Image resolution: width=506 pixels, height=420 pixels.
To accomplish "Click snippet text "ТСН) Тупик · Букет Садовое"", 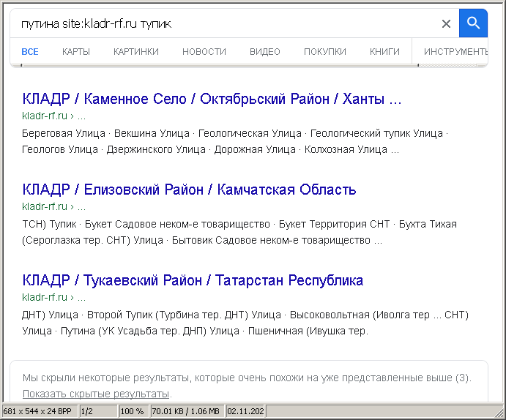I will coord(90,224).
